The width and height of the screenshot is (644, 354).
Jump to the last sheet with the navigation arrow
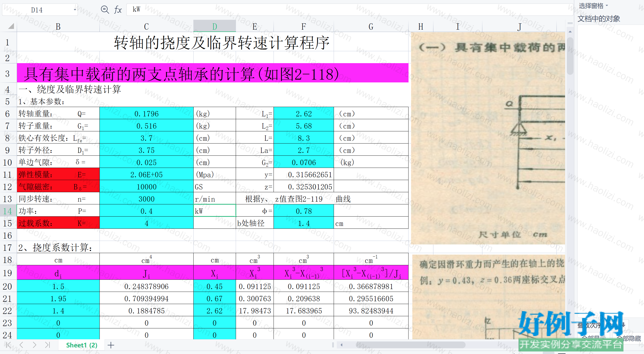pyautogui.click(x=47, y=345)
